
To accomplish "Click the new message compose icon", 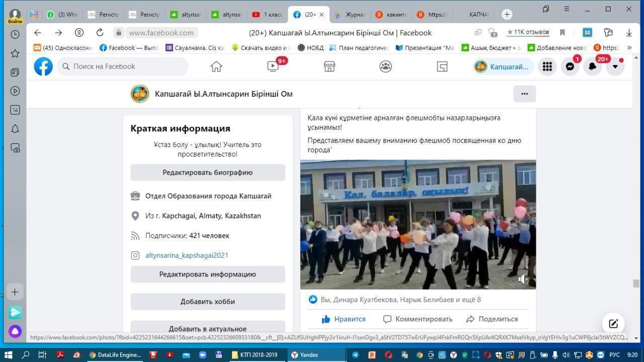I will pyautogui.click(x=613, y=324).
